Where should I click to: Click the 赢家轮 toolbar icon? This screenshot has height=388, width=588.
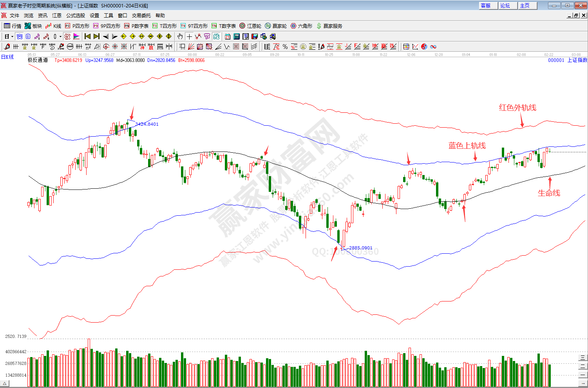(x=276, y=26)
